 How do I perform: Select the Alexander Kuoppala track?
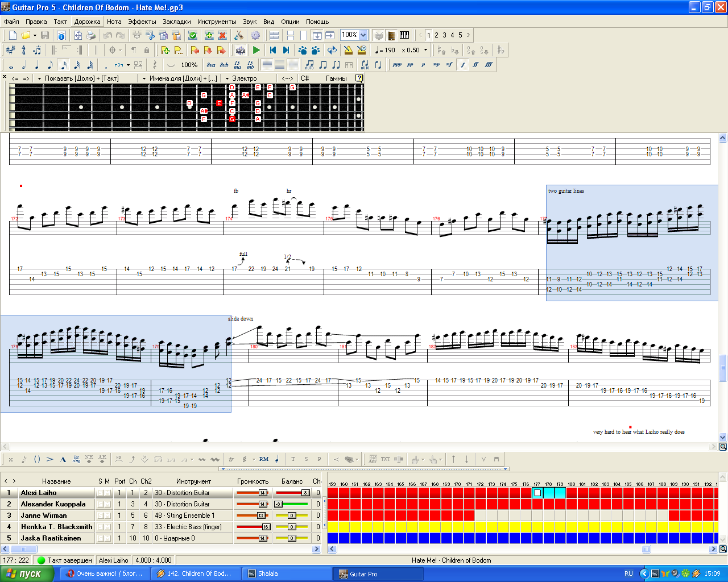coord(53,504)
